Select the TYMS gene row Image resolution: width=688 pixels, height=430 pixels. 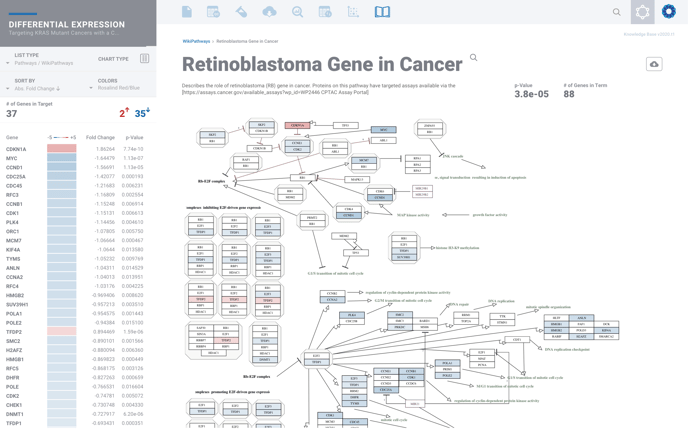click(x=75, y=259)
